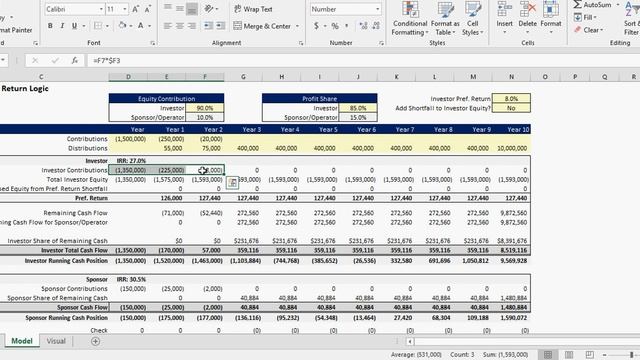Add a new sheet with plus icon
640x360 pixels.
pos(96,341)
